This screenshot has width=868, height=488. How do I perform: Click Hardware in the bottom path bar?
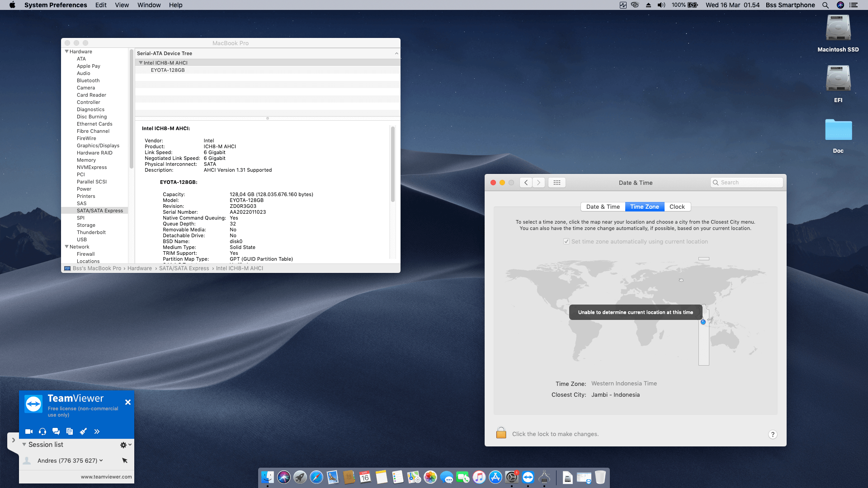tap(140, 268)
